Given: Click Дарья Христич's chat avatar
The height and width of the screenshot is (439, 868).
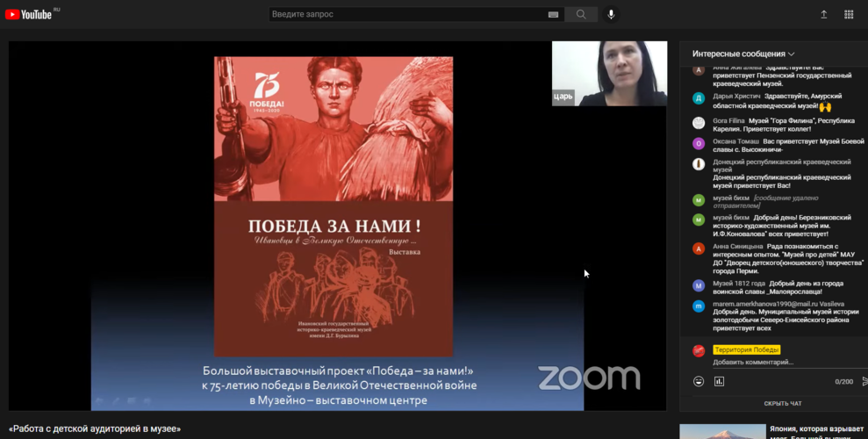Looking at the screenshot, I should pos(699,98).
